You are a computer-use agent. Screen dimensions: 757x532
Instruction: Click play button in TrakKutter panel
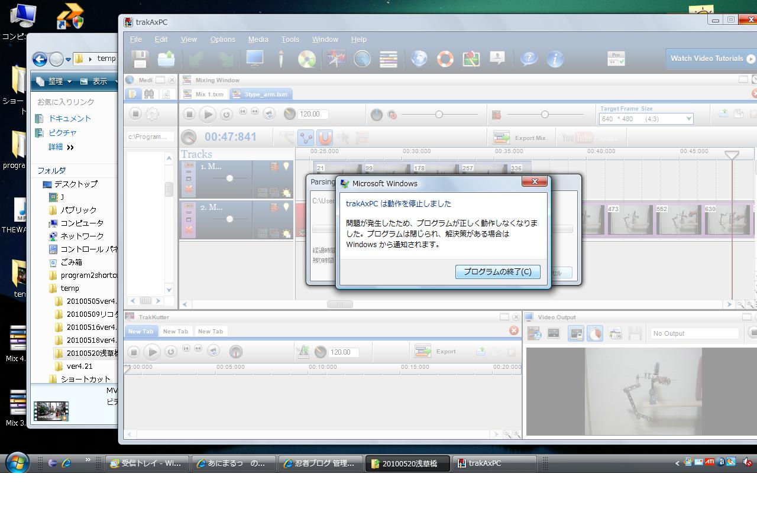click(x=152, y=352)
